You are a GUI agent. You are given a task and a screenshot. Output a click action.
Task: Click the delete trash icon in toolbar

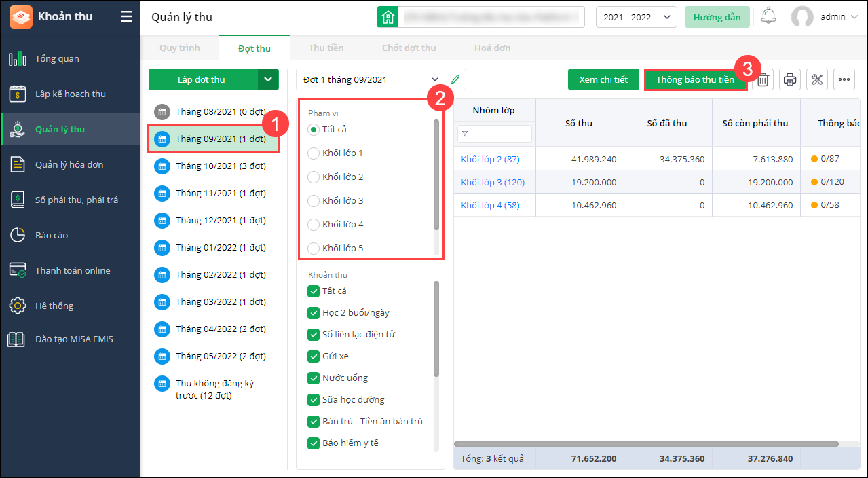click(763, 79)
